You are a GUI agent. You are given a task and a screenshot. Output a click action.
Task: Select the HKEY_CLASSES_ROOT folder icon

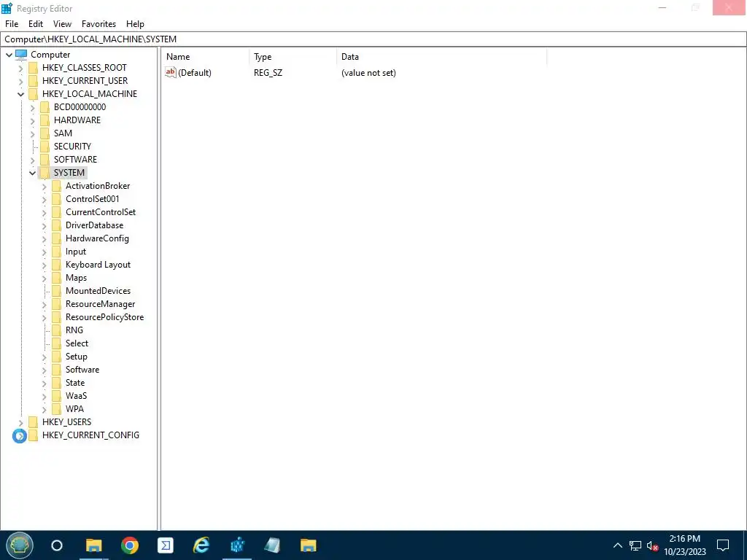point(33,68)
